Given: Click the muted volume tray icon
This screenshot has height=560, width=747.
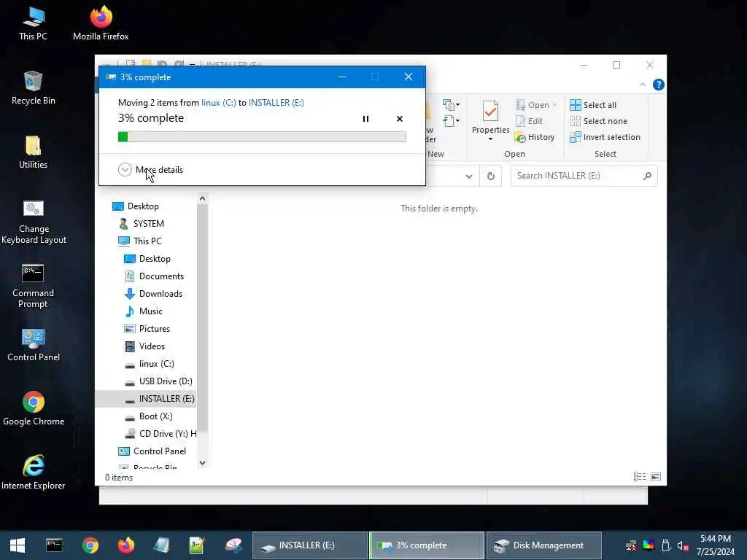Looking at the screenshot, I should pos(683,545).
